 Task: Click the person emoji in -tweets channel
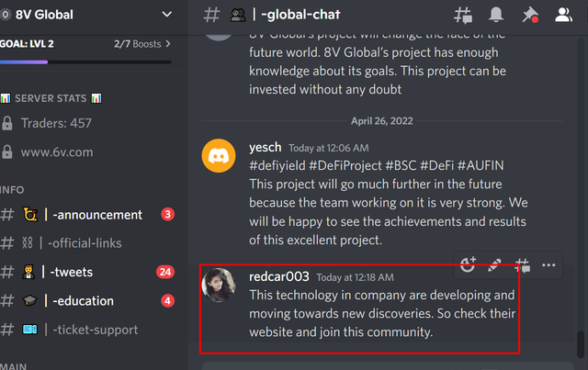[28, 272]
